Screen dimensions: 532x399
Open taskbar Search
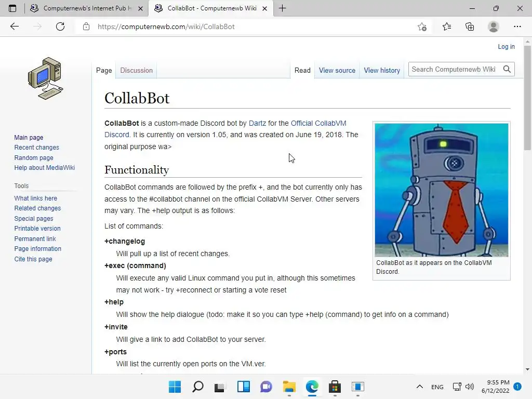[x=198, y=387]
